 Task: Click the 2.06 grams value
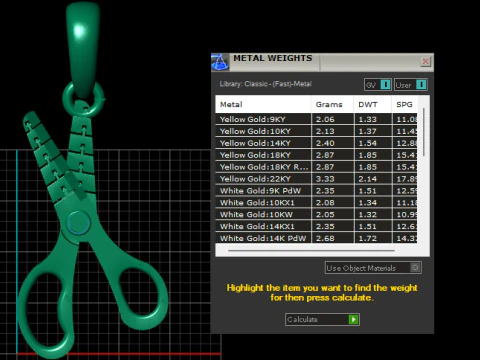click(325, 119)
